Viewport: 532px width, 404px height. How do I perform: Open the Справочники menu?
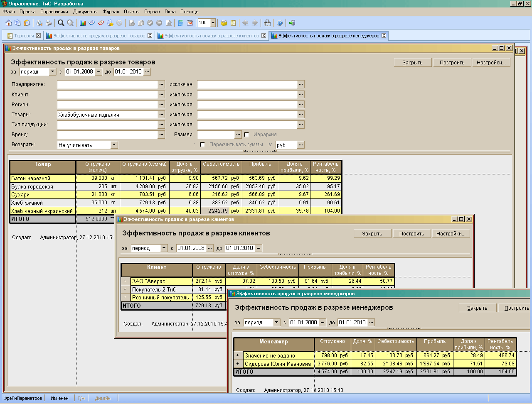pos(54,12)
